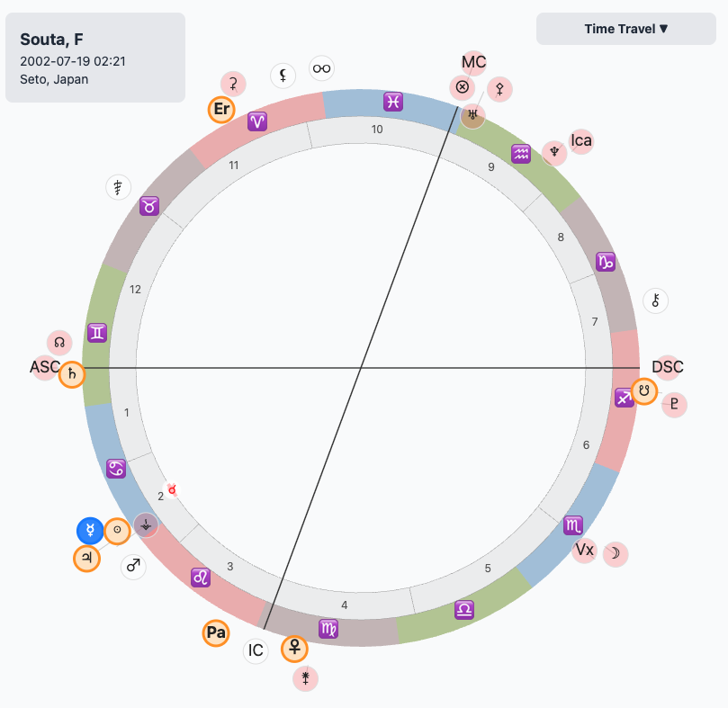Viewport: 728px width, 708px height.
Task: Select the Pisces sign badge
Action: 392,102
